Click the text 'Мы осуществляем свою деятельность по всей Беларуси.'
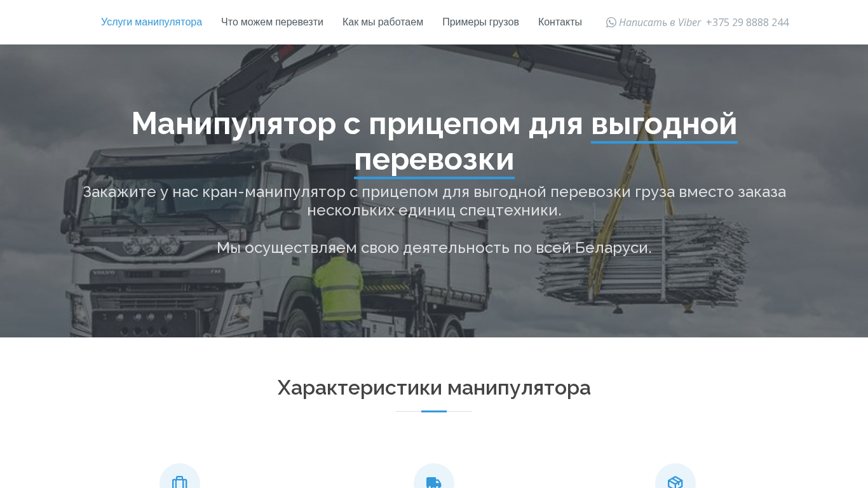This screenshot has height=488, width=868. tap(434, 248)
